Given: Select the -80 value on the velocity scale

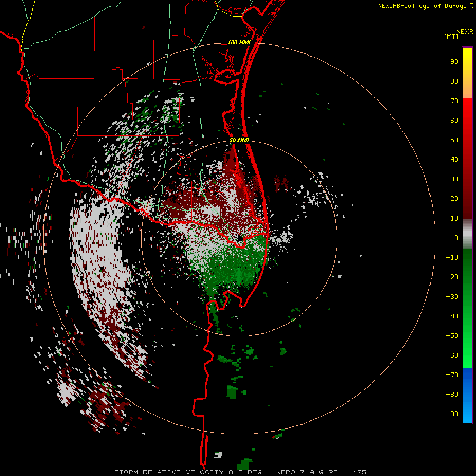Looking at the screenshot, I should pyautogui.click(x=452, y=395).
